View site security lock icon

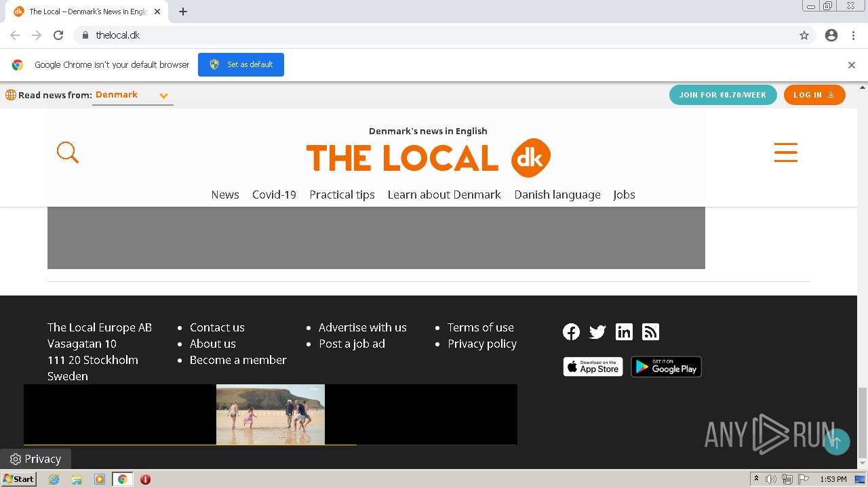click(85, 35)
